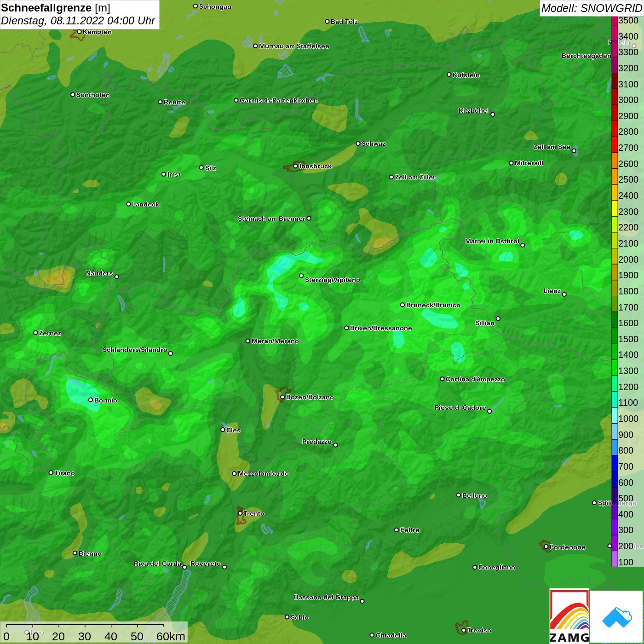Click the Schwaz label

click(x=374, y=144)
